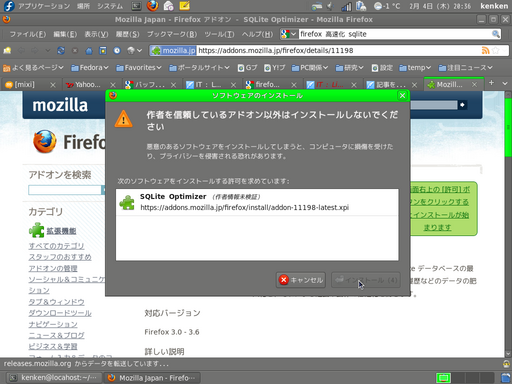The width and height of the screenshot is (512, 384).
Task: Expand the 注目ニュース bookmark folder
Action: pos(465,68)
